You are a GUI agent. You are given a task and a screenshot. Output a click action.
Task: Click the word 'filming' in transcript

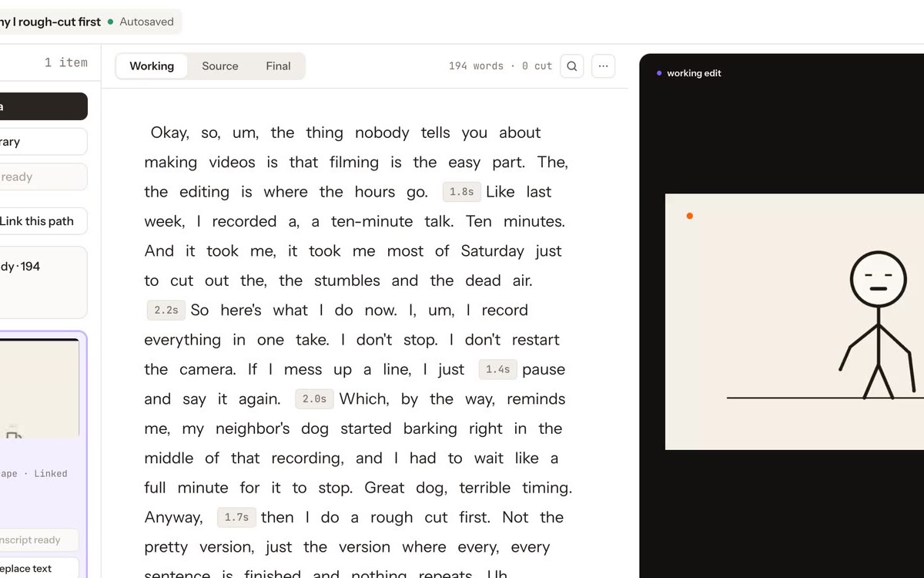point(354,163)
